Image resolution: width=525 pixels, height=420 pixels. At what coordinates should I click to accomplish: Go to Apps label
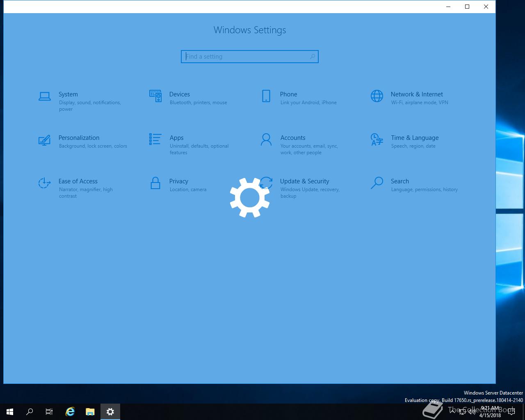pos(176,138)
